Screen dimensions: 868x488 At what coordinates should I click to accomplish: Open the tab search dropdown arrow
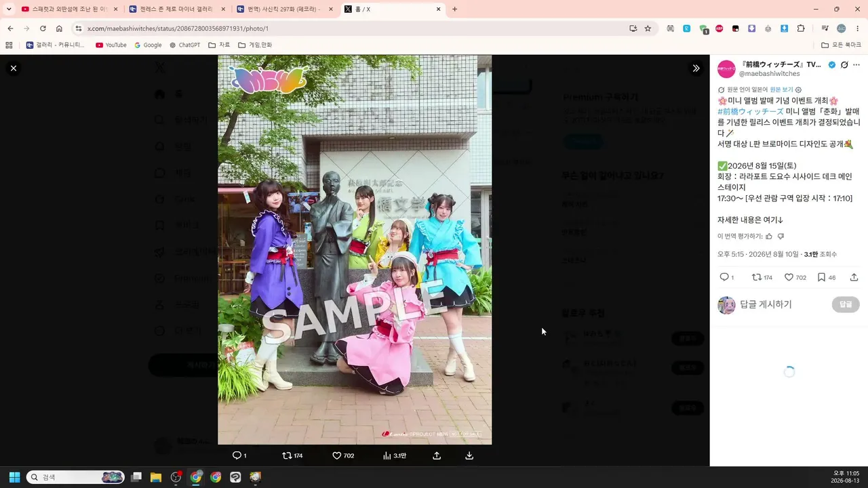coord(9,9)
